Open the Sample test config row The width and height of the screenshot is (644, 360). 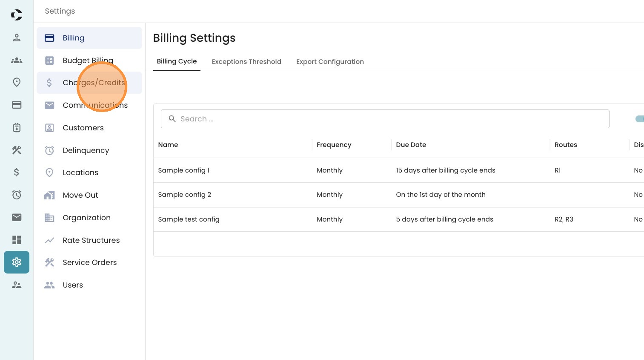click(189, 219)
